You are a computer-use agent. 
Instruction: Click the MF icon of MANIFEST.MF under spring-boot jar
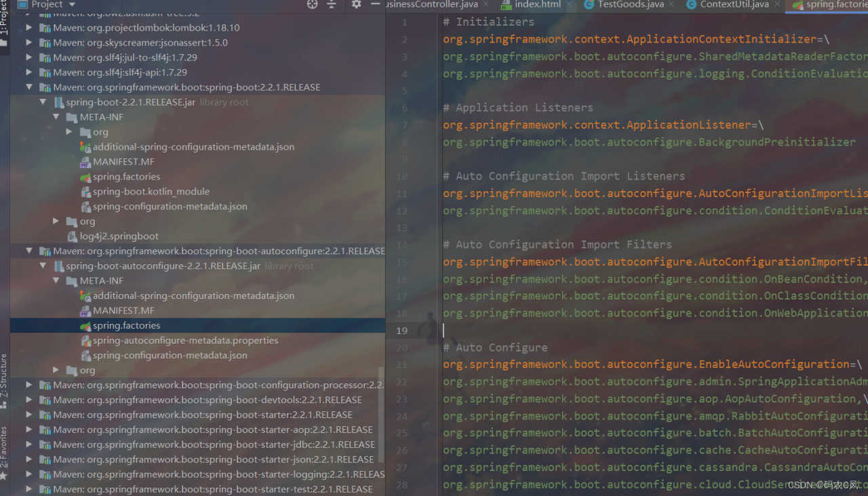click(x=85, y=162)
